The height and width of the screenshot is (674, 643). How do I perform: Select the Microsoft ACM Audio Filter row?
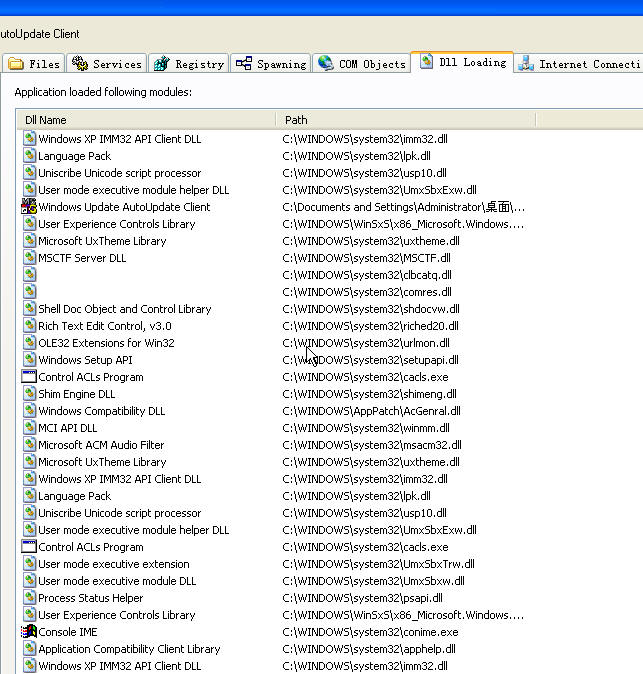click(101, 445)
